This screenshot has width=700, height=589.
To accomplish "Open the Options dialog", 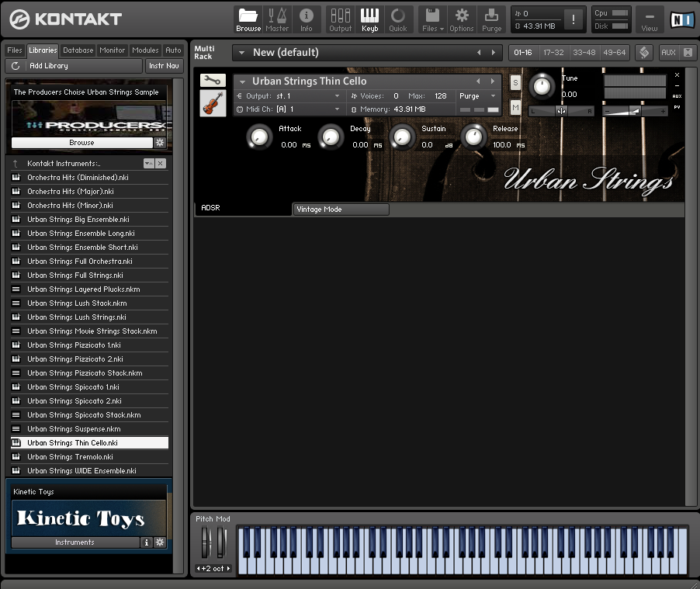I will pos(462,20).
